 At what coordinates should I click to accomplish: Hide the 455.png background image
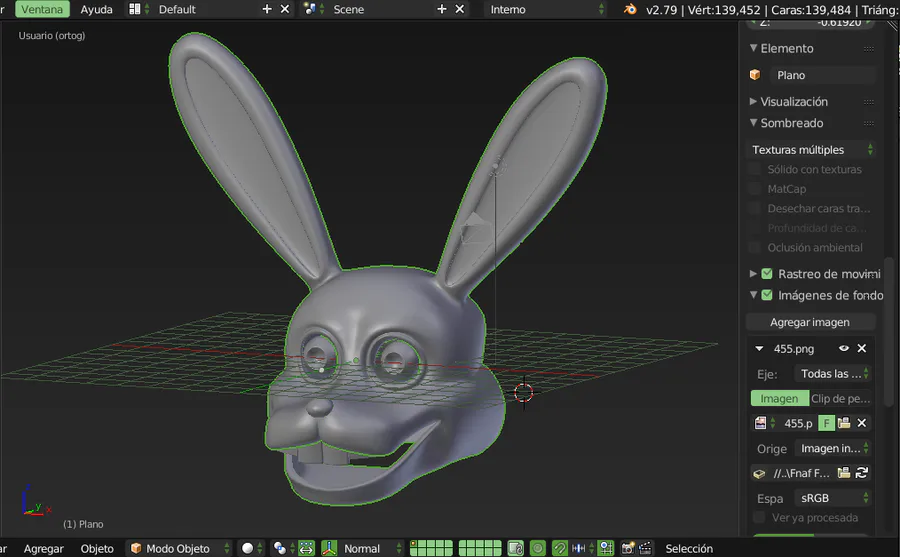(844, 348)
